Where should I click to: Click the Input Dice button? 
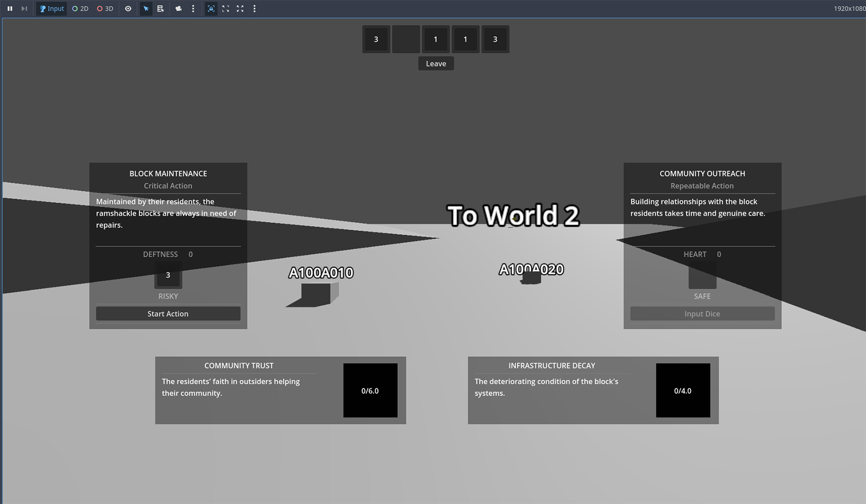702,314
